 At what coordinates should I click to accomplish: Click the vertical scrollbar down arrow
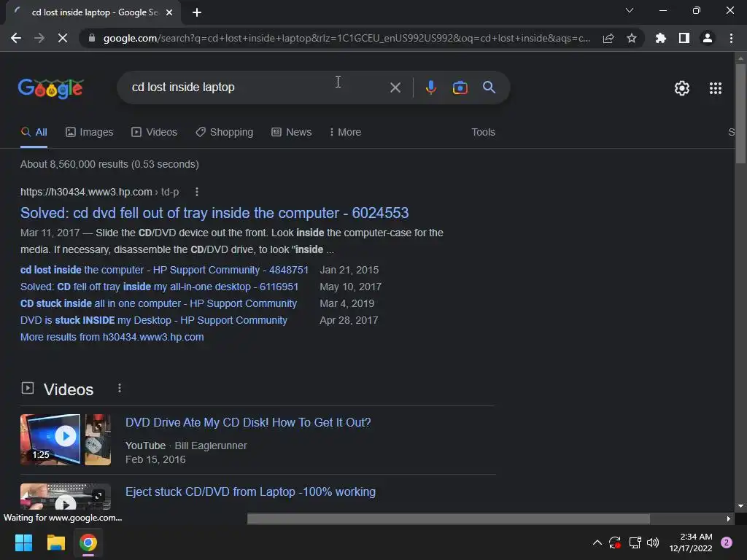click(740, 506)
